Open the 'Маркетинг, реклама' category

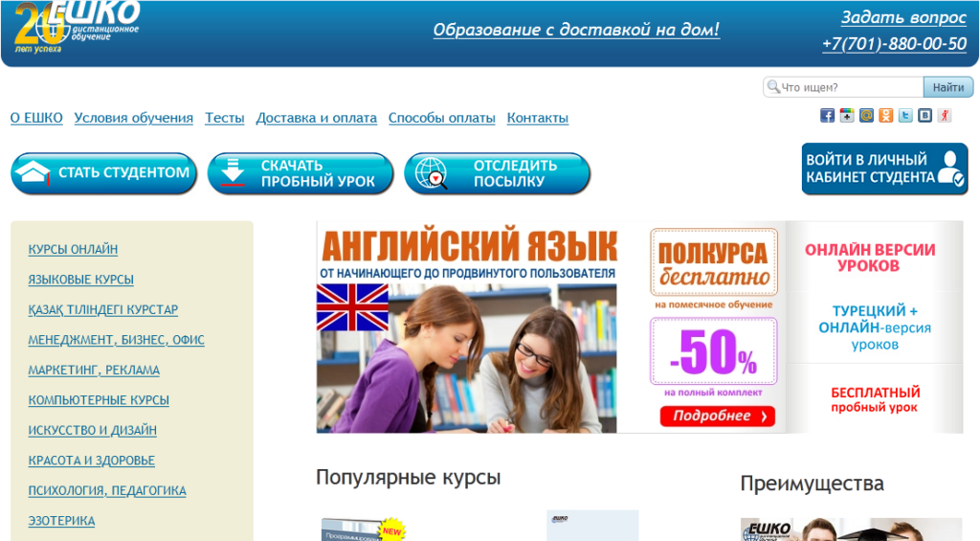[94, 370]
